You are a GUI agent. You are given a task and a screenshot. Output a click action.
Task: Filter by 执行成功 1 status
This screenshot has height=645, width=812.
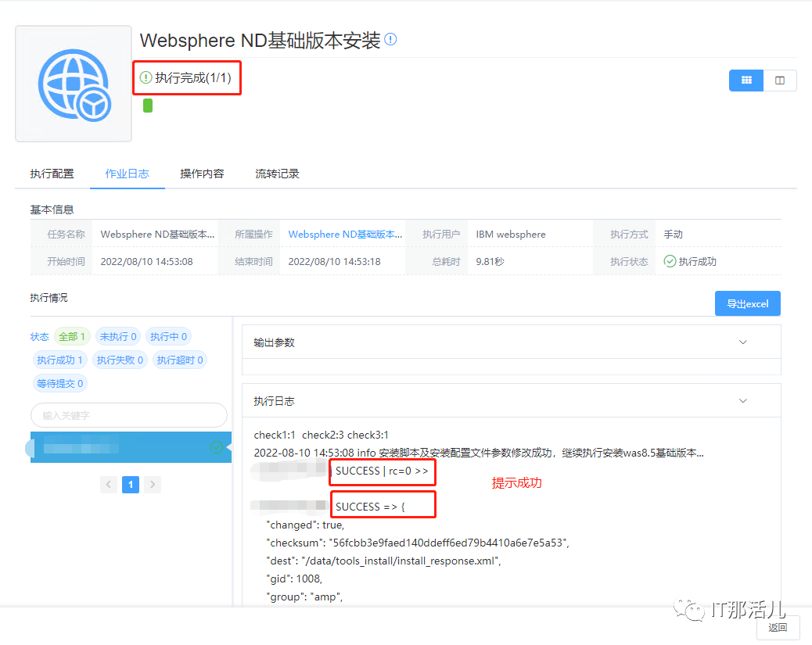click(59, 360)
